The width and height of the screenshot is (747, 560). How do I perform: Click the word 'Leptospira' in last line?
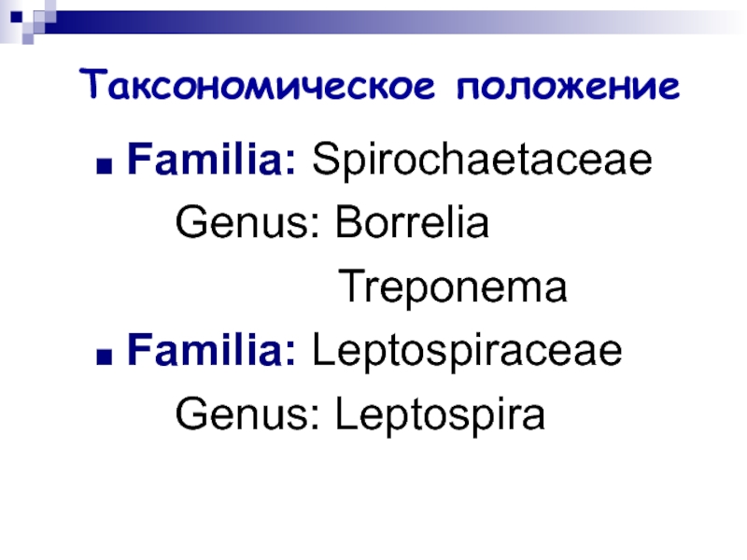tap(440, 415)
